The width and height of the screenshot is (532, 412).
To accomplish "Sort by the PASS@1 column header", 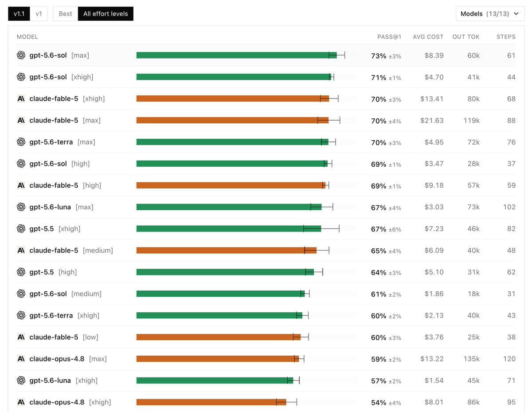I will pos(389,37).
